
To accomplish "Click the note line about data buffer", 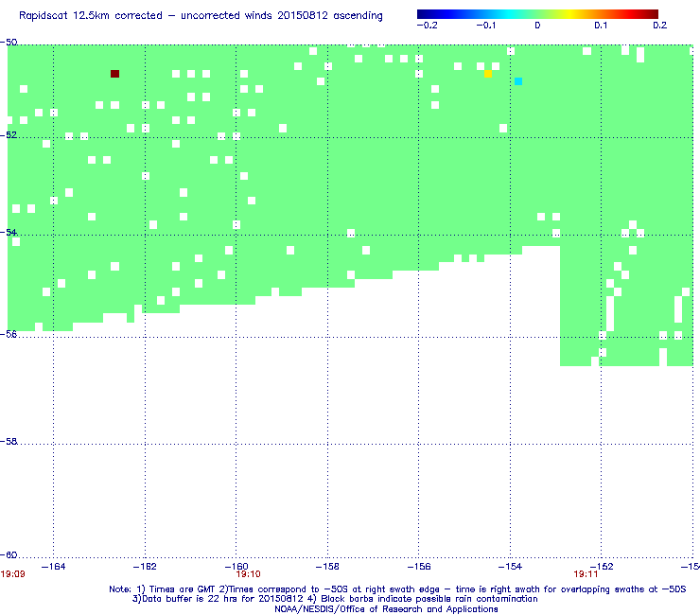I will pyautogui.click(x=335, y=599).
